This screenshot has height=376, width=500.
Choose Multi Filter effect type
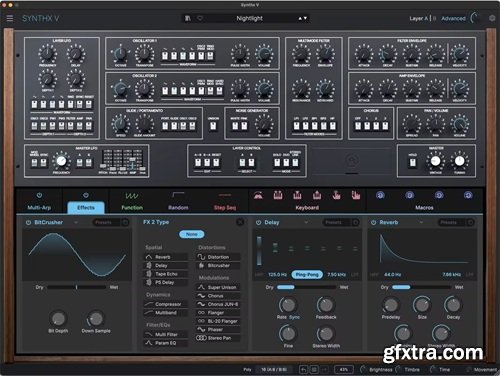165,334
